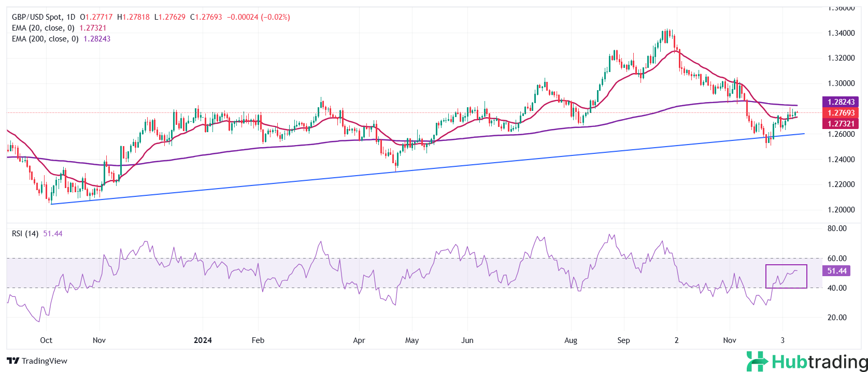The image size is (868, 372).
Task: Click the −0.00024 (−0.02%) change value
Action: pos(258,17)
